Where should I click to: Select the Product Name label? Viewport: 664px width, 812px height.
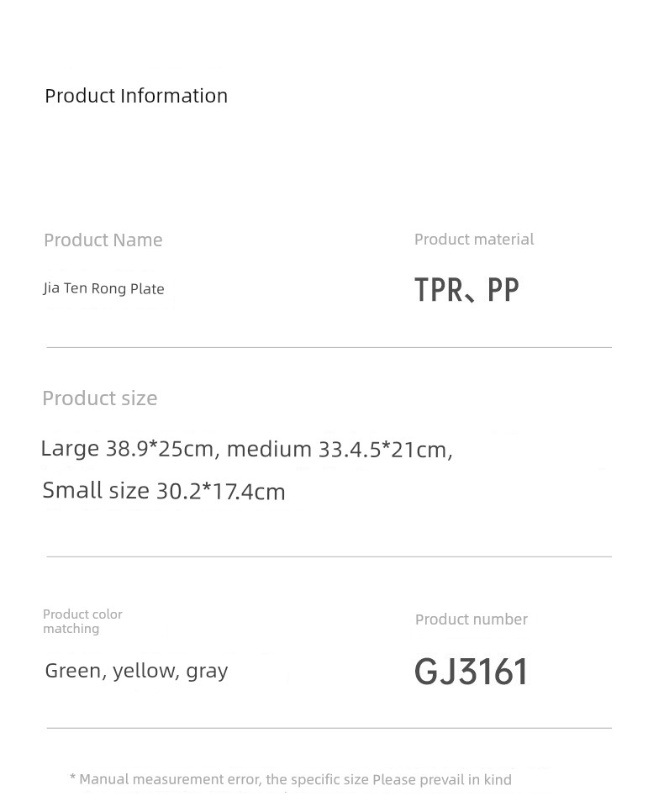tap(103, 240)
